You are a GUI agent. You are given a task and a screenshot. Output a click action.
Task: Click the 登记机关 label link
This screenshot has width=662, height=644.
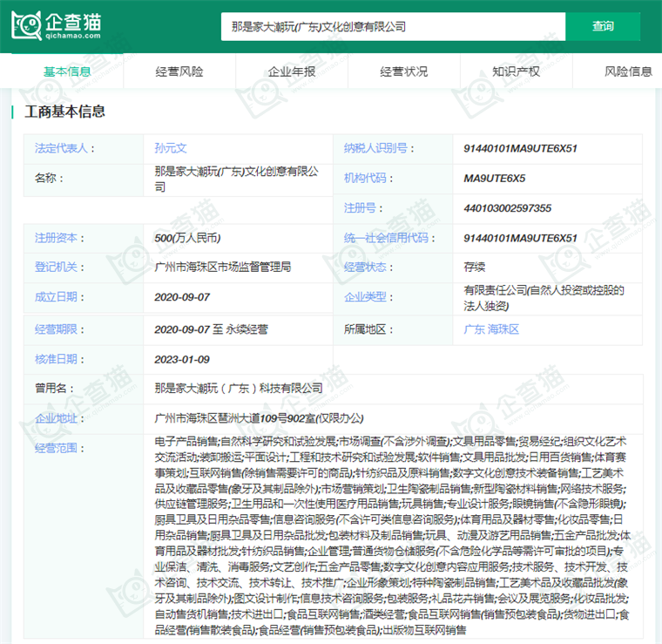(56, 267)
